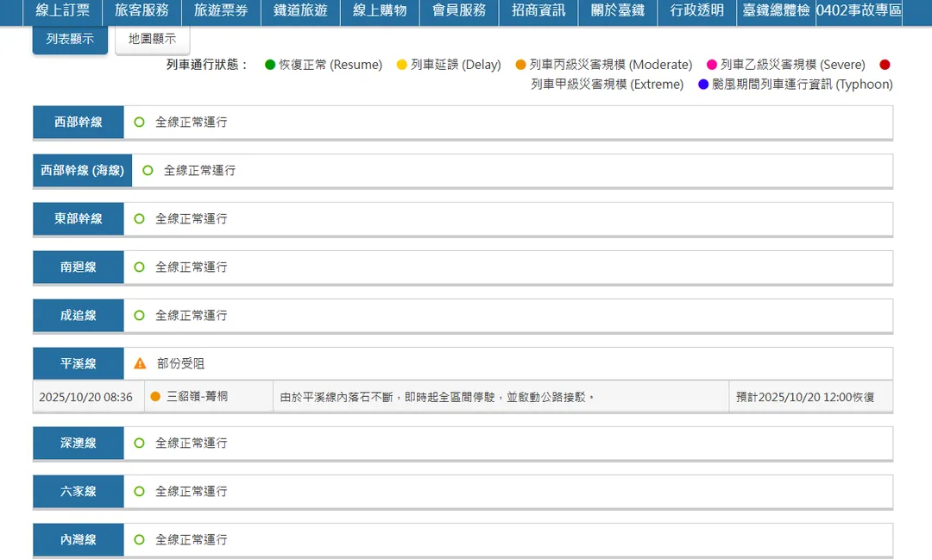This screenshot has height=560, width=932.
Task: Open the 旅遊票券 menu
Action: (x=221, y=10)
